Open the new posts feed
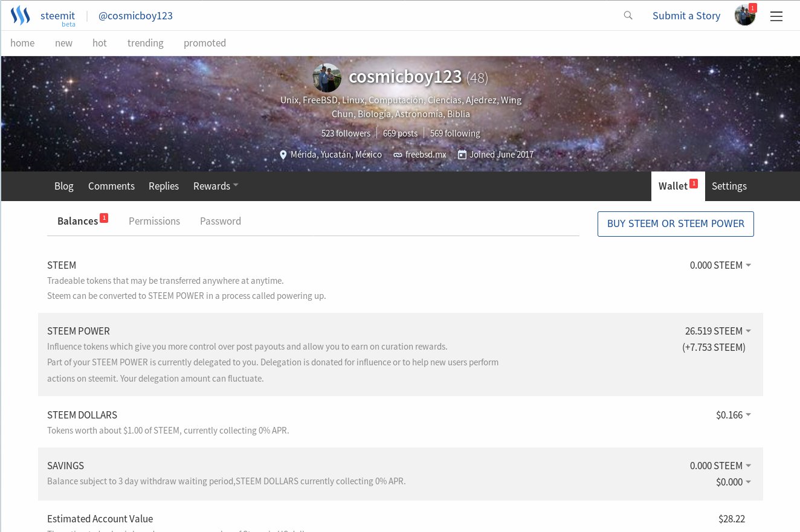The image size is (800, 532). [63, 43]
